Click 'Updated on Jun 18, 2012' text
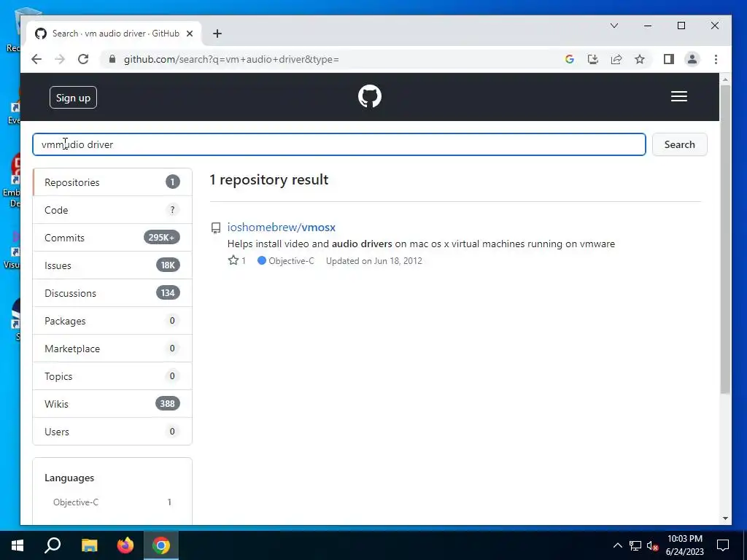 click(x=374, y=260)
